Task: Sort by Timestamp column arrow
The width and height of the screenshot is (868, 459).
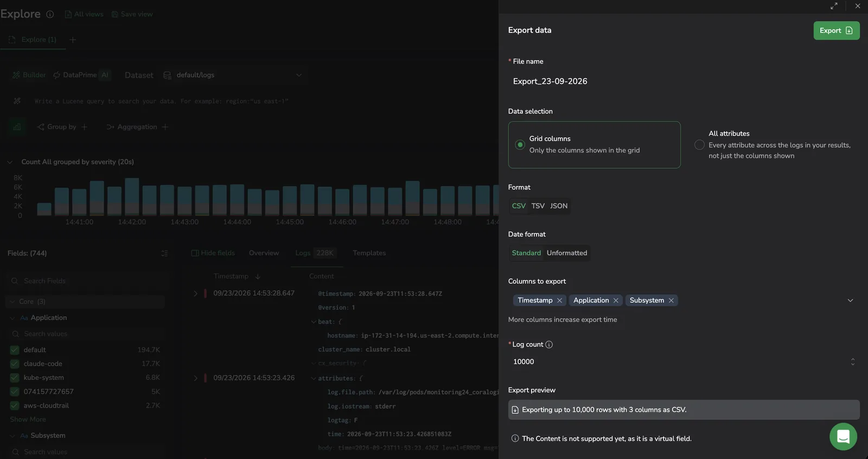Action: (x=258, y=276)
